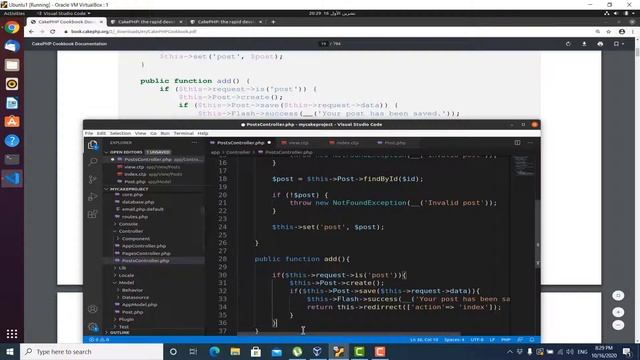Open AppController.php in the explorer tree
Viewport: 640px width, 360px height.
coord(143,246)
